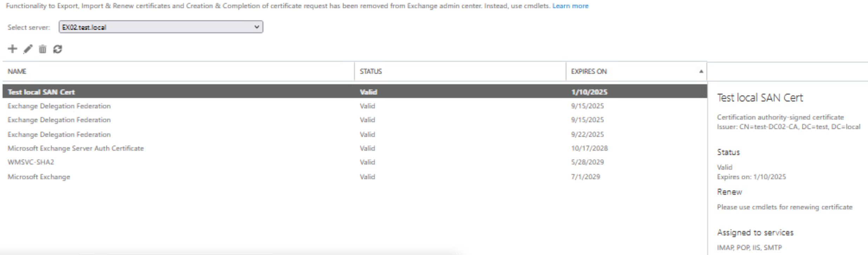Viewport: 868px width, 255px height.
Task: Select the WMSVC-SHA2 certificate row
Action: click(31, 162)
